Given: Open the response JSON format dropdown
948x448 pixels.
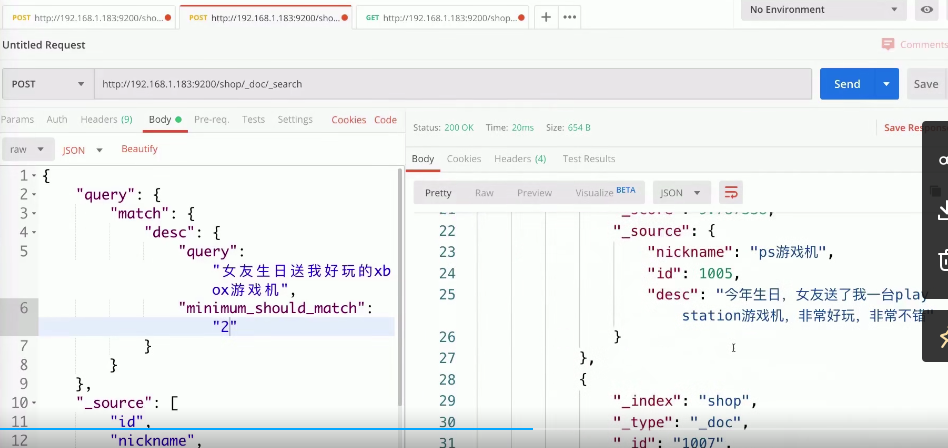Looking at the screenshot, I should point(680,193).
